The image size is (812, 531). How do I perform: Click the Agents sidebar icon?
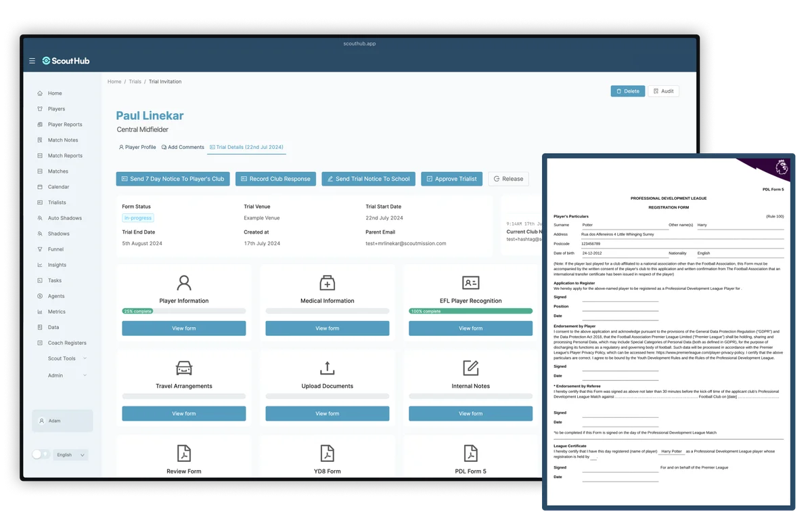pos(40,296)
